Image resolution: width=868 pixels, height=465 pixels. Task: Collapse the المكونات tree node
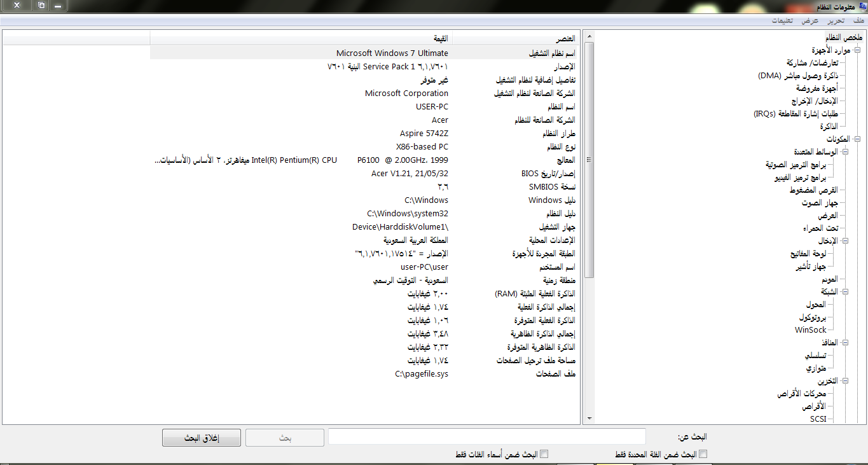857,139
